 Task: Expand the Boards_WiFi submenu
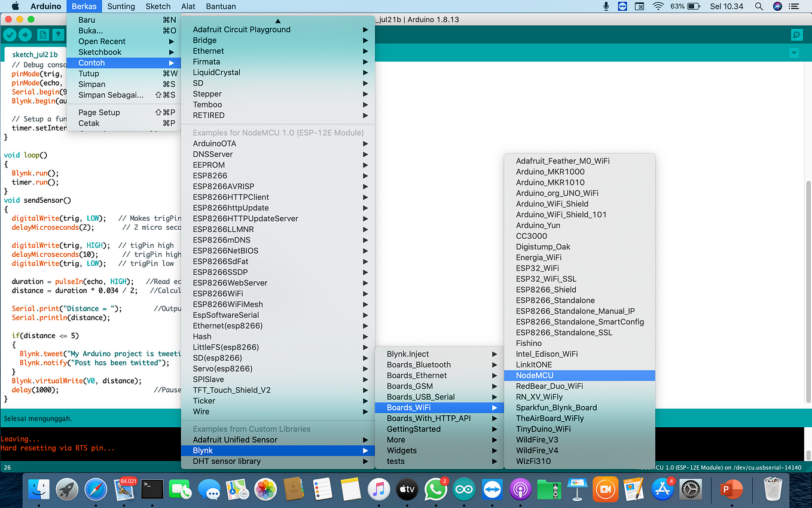438,407
